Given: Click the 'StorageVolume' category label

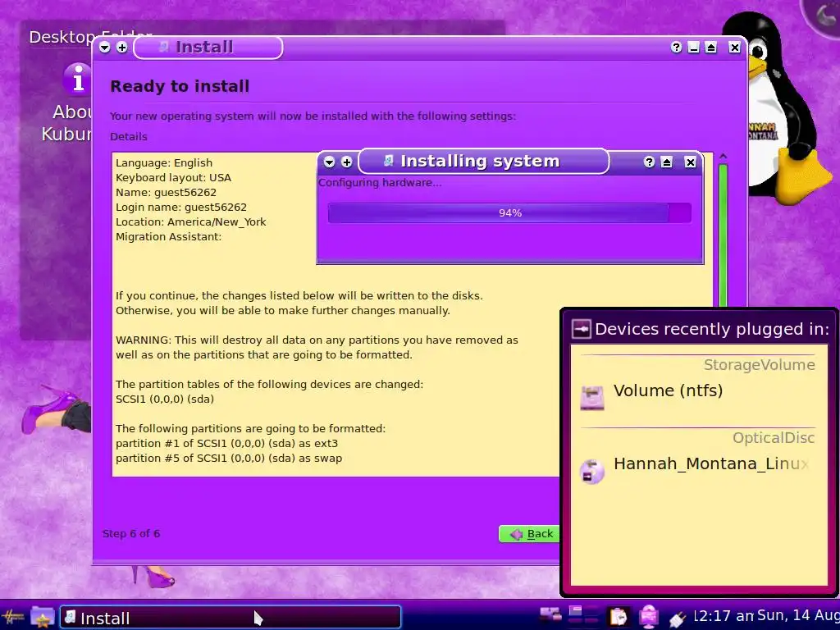Looking at the screenshot, I should (x=759, y=365).
